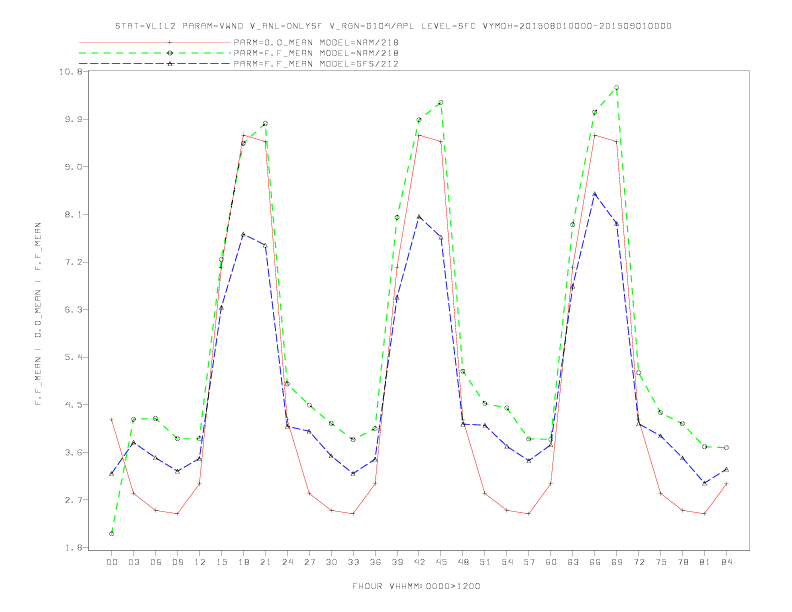Click blue GFS triangle marker at hour 42

coord(419,217)
